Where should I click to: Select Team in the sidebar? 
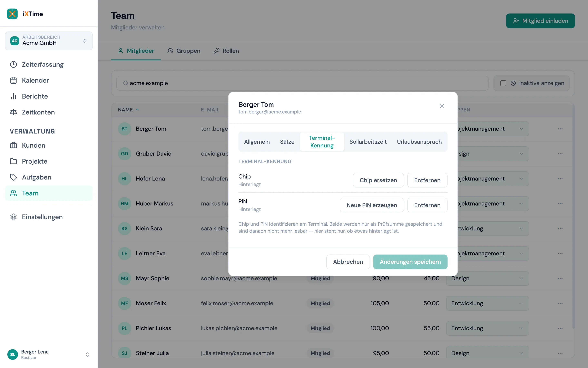49,193
